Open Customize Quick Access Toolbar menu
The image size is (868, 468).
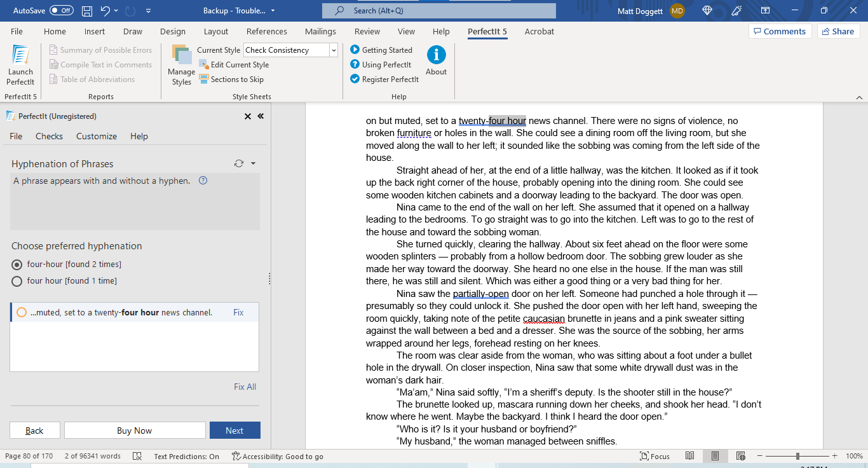pos(149,10)
